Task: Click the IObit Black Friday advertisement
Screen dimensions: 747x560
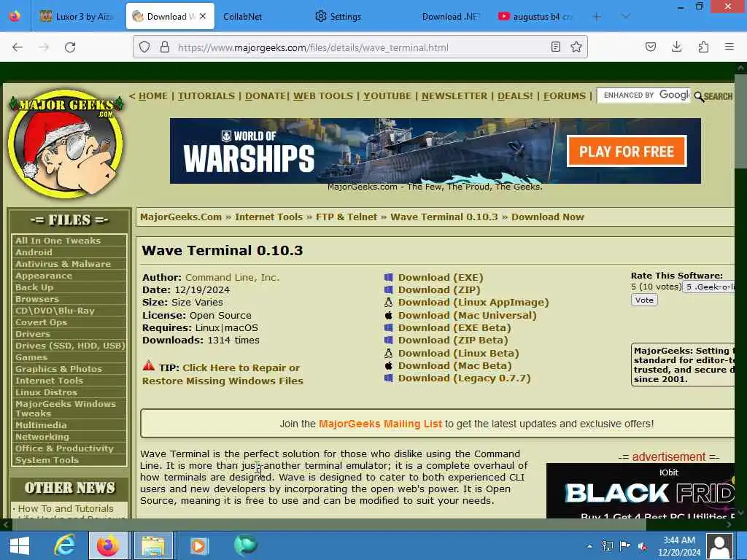Action: [x=640, y=491]
